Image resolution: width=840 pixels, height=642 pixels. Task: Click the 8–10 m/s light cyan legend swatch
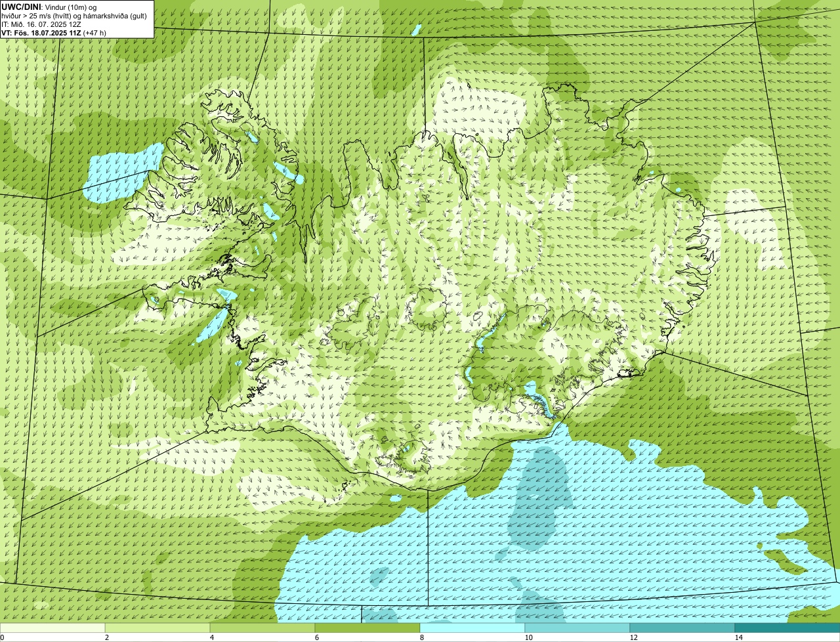(x=472, y=628)
